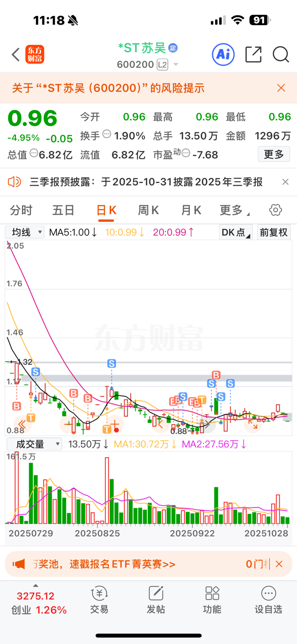Tap 设自选 add to watchlist
The width and height of the screenshot is (297, 644).
coord(268,600)
